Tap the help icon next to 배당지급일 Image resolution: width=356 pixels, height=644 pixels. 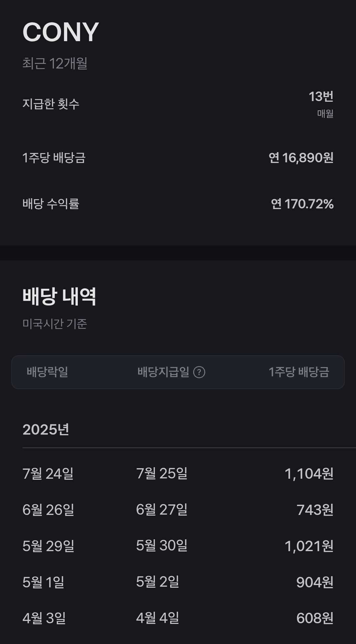pos(199,372)
